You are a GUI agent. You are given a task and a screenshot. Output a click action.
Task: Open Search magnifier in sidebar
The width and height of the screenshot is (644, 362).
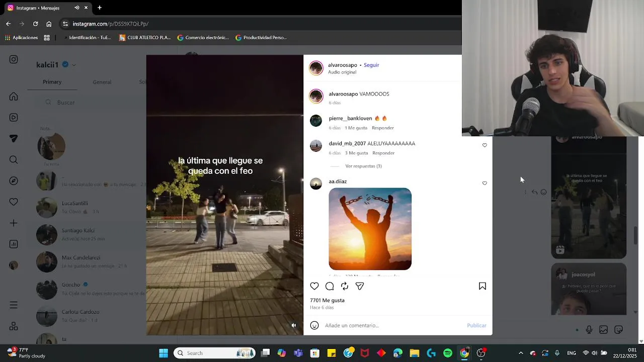coord(14,160)
